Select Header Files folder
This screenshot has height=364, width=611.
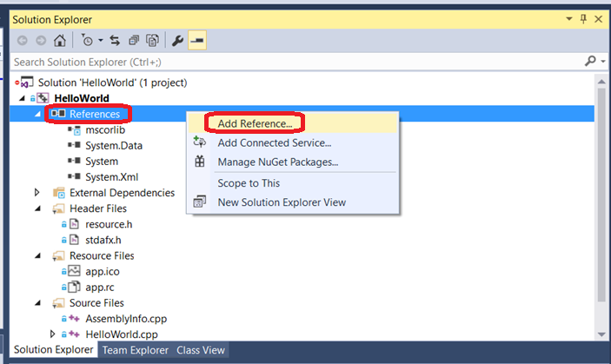(x=98, y=208)
